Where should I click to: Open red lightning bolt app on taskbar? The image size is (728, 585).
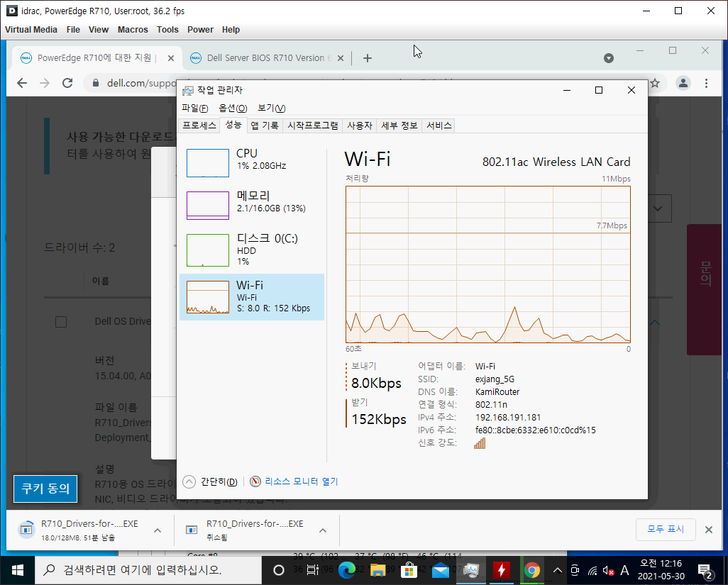point(502,570)
